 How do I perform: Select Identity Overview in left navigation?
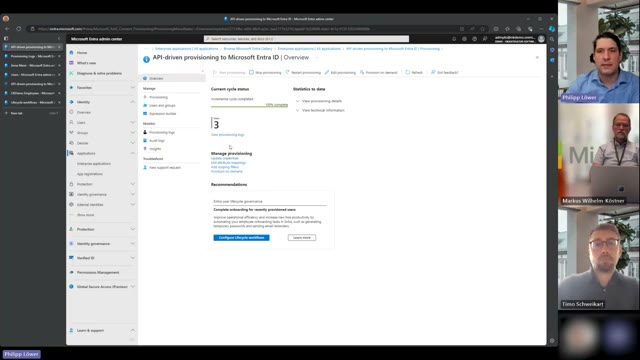pyautogui.click(x=84, y=112)
